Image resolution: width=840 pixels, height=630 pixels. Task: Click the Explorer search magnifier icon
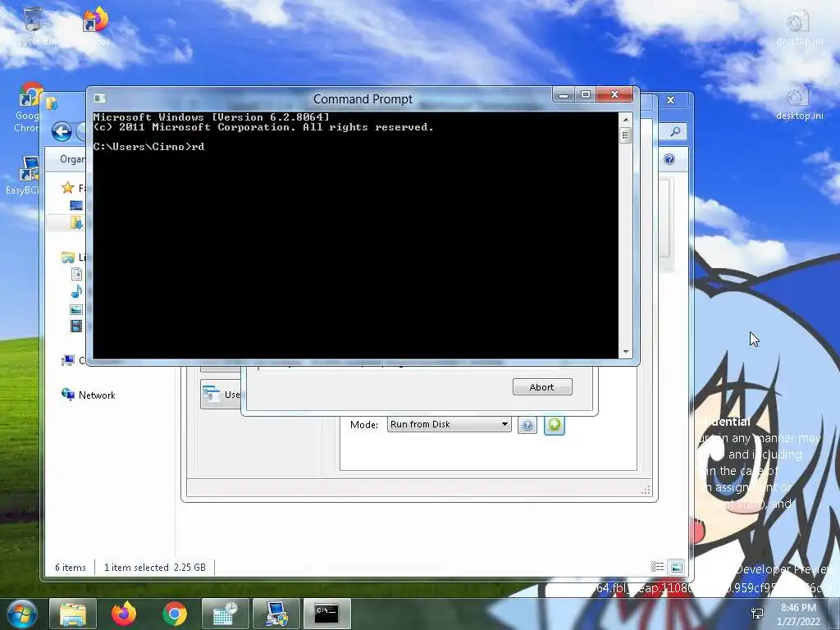pyautogui.click(x=675, y=131)
